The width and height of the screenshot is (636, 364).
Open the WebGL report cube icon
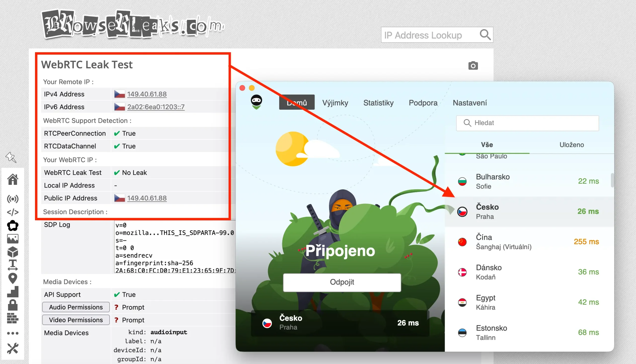point(12,252)
